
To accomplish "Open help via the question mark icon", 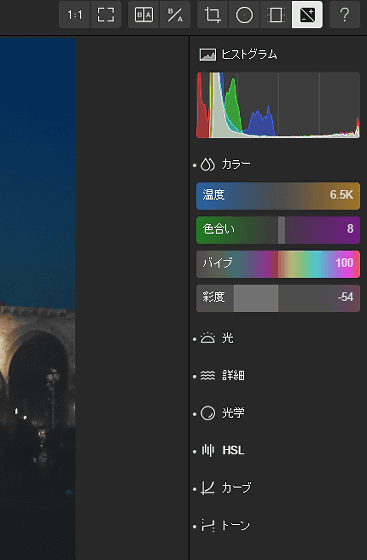I will (x=345, y=15).
